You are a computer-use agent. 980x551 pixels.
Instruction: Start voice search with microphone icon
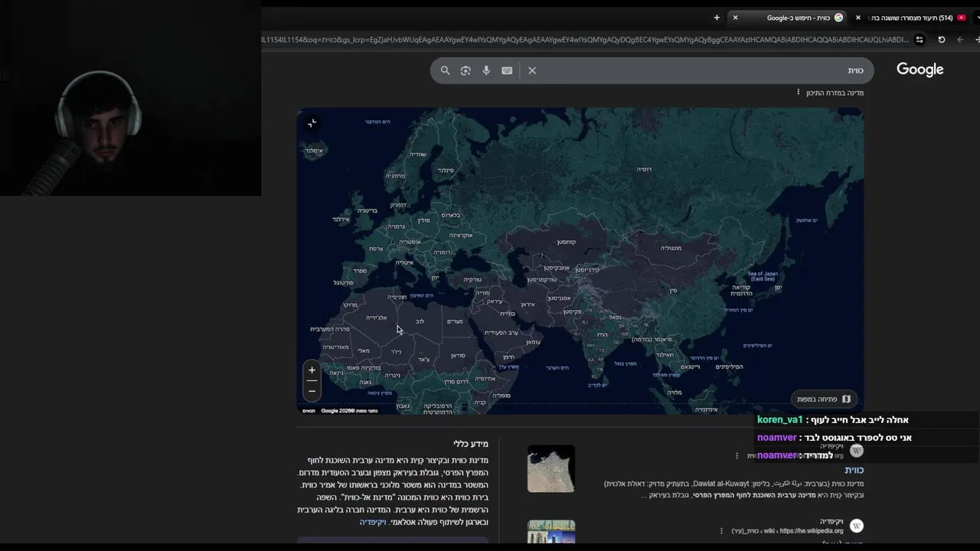point(486,70)
